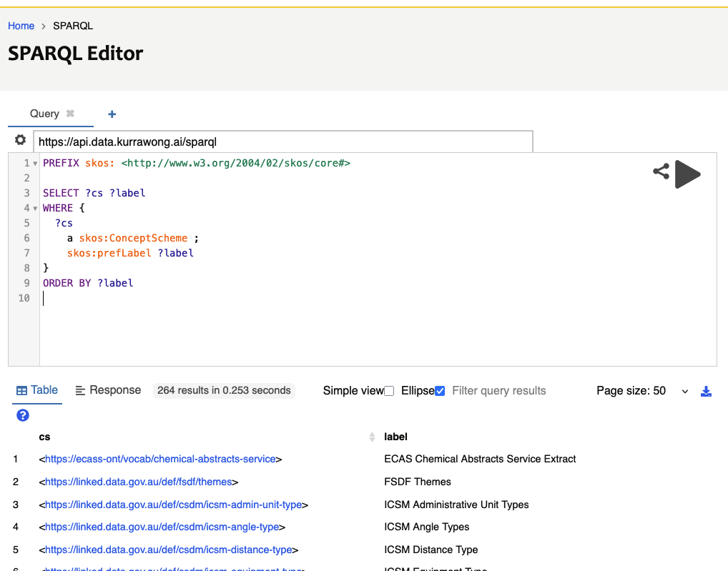The height and width of the screenshot is (571, 728).
Task: Select the Table results tab
Action: (x=37, y=390)
